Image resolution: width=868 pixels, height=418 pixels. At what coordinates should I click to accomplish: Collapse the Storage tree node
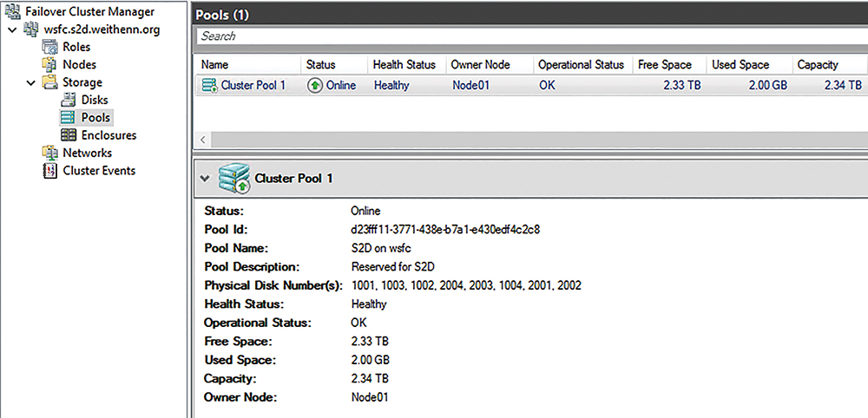pyautogui.click(x=30, y=83)
